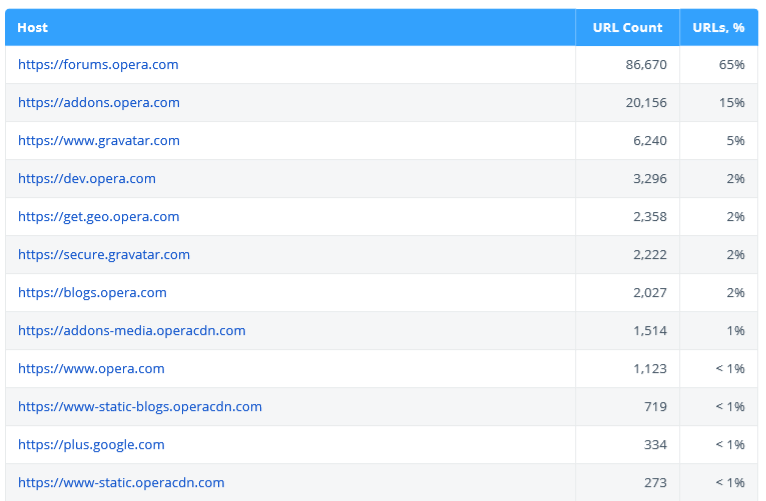Open the https://forums.opera.com host link
Image resolution: width=766 pixels, height=501 pixels.
pos(98,64)
